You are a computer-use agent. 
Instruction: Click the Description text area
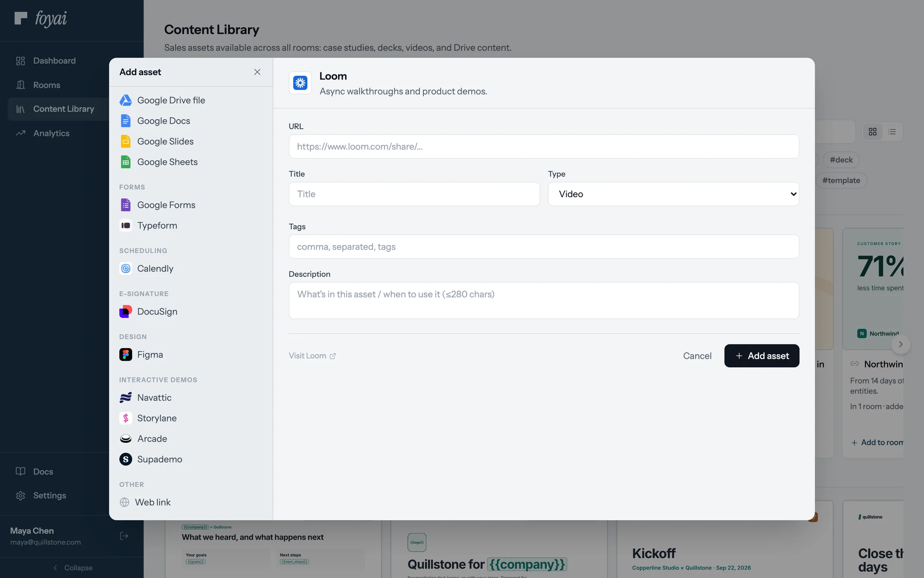pyautogui.click(x=544, y=301)
